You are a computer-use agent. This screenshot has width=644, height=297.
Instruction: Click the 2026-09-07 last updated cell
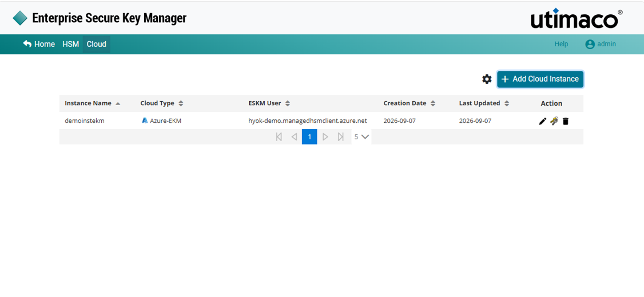point(475,121)
